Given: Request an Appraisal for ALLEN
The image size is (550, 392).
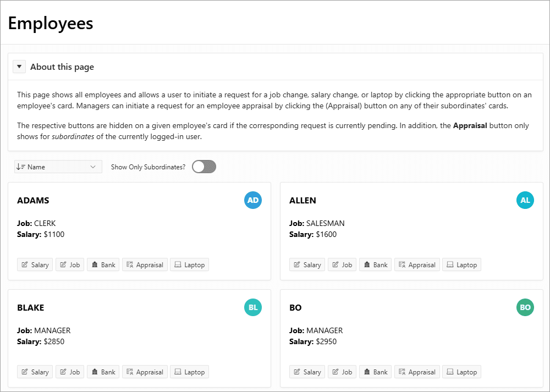Looking at the screenshot, I should 417,265.
